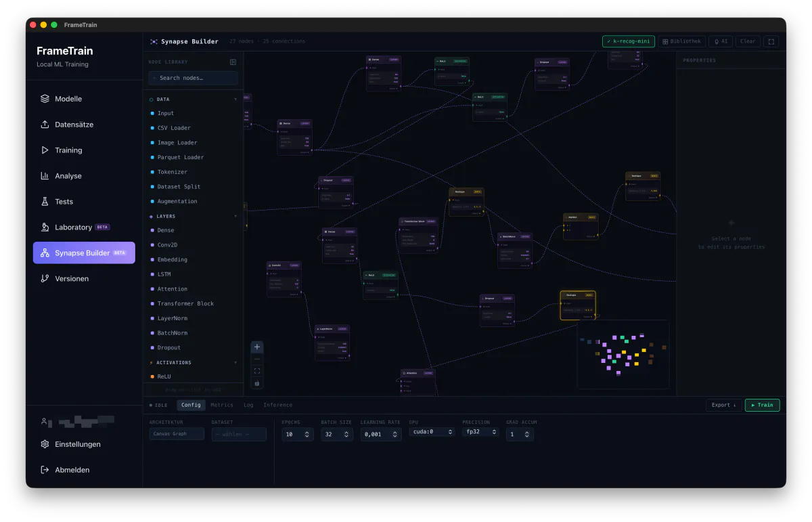Image resolution: width=812 pixels, height=522 pixels.
Task: Click the canvas minimap overview
Action: point(623,354)
